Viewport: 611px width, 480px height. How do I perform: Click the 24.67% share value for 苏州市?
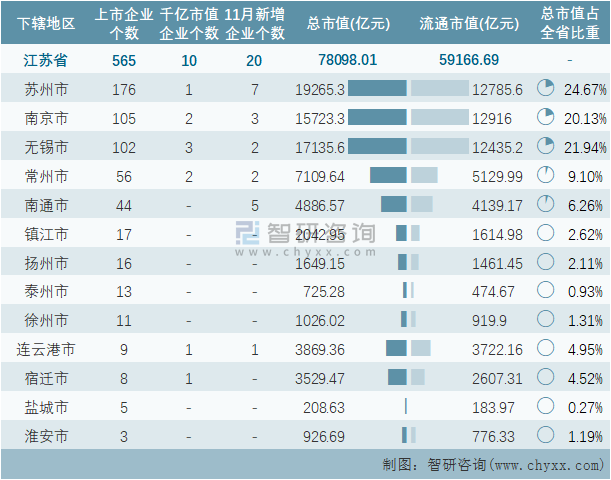click(585, 90)
